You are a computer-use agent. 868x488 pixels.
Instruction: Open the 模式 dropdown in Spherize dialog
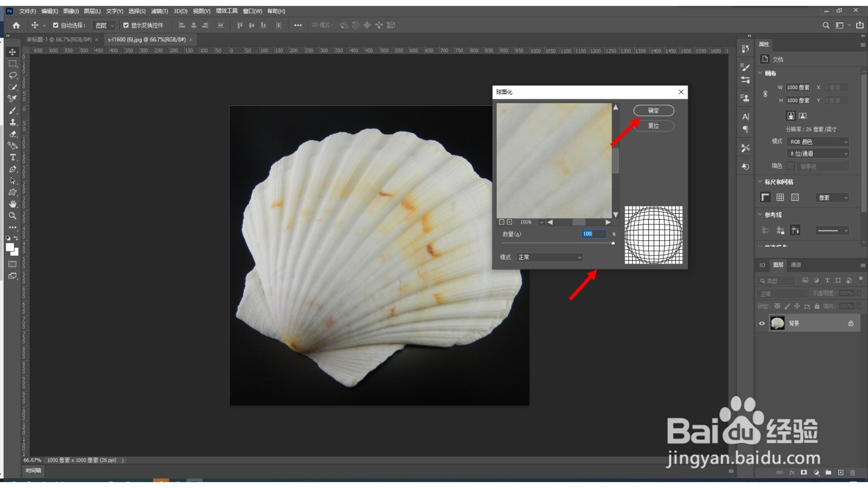coord(550,257)
